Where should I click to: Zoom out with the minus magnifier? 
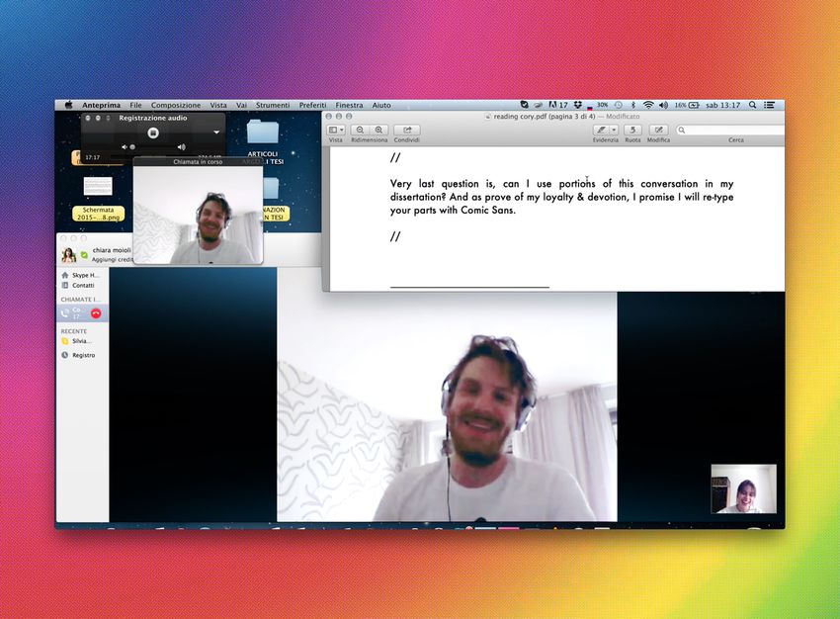360,130
